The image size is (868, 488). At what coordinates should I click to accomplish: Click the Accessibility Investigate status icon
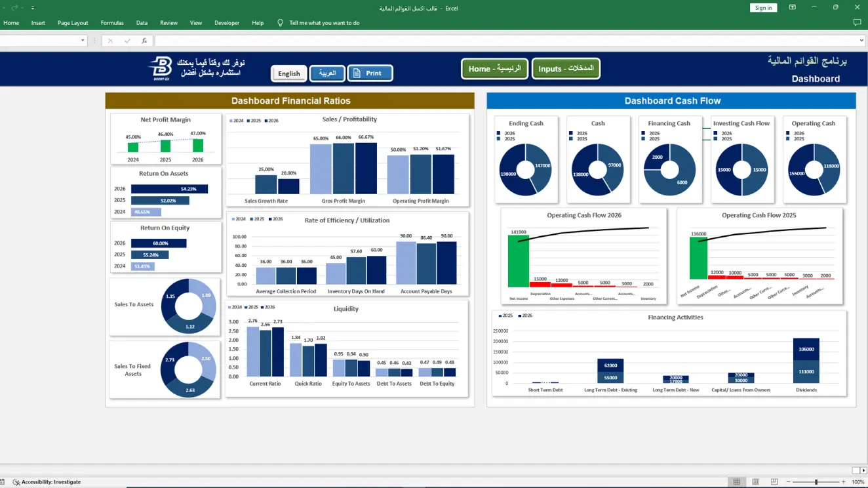coord(16,482)
